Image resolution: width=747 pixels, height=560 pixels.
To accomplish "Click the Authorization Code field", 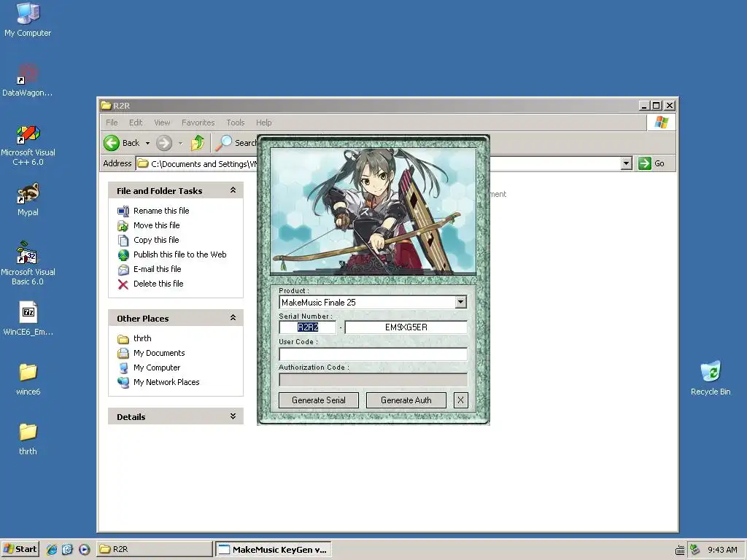I will 373,379.
